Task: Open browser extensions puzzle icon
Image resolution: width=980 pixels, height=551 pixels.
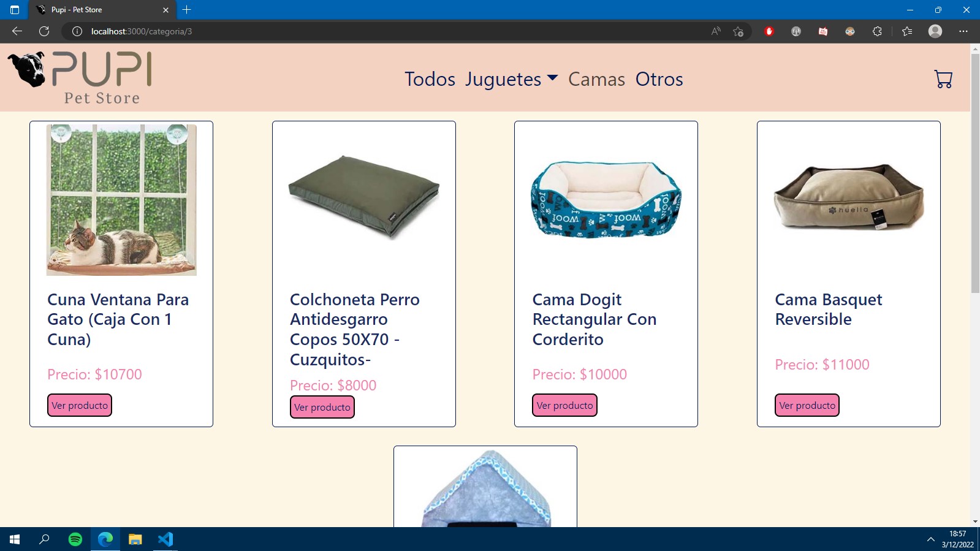Action: (877, 31)
